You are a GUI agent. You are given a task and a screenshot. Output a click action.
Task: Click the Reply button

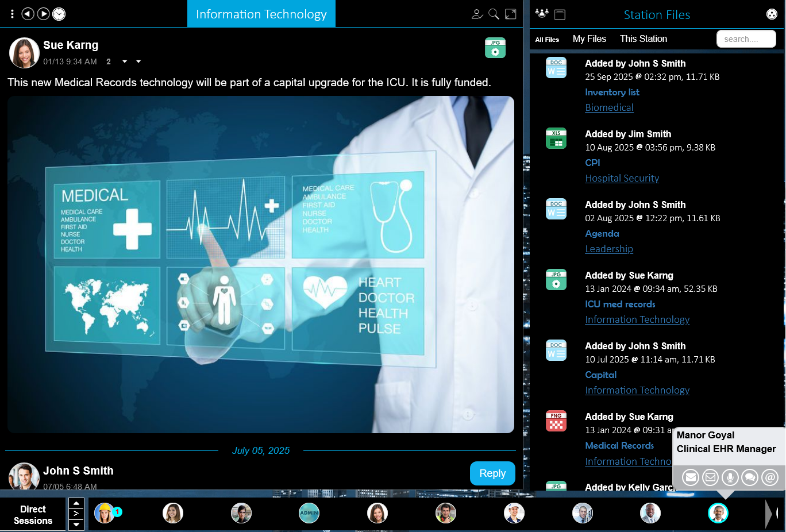(492, 473)
